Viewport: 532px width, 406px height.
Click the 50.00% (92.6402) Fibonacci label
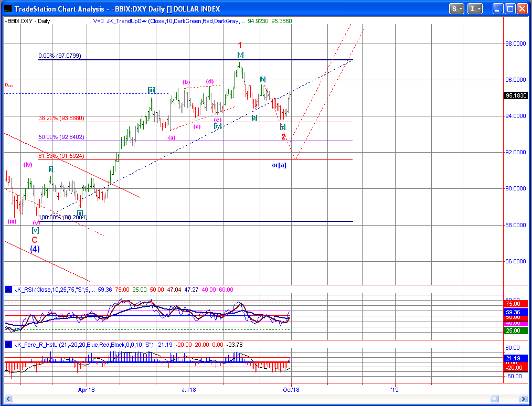pos(61,137)
